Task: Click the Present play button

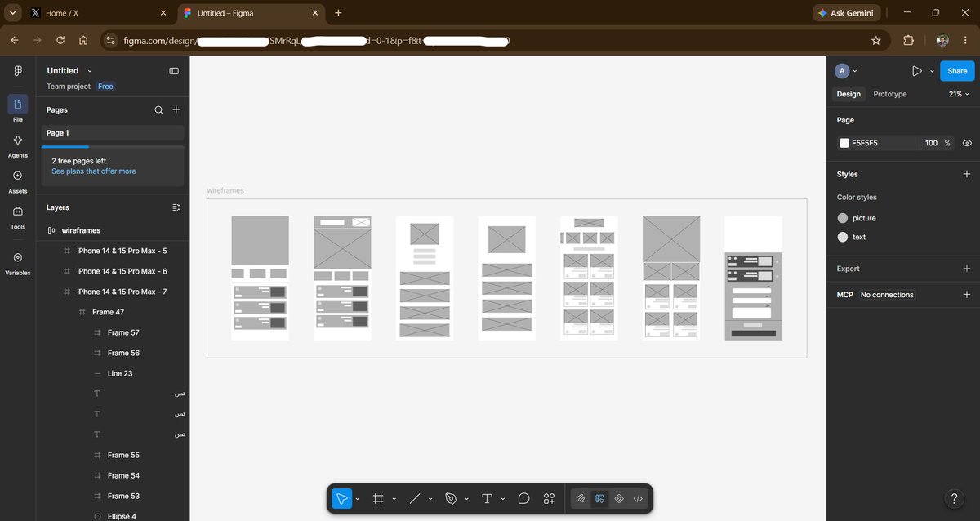Action: coord(917,71)
